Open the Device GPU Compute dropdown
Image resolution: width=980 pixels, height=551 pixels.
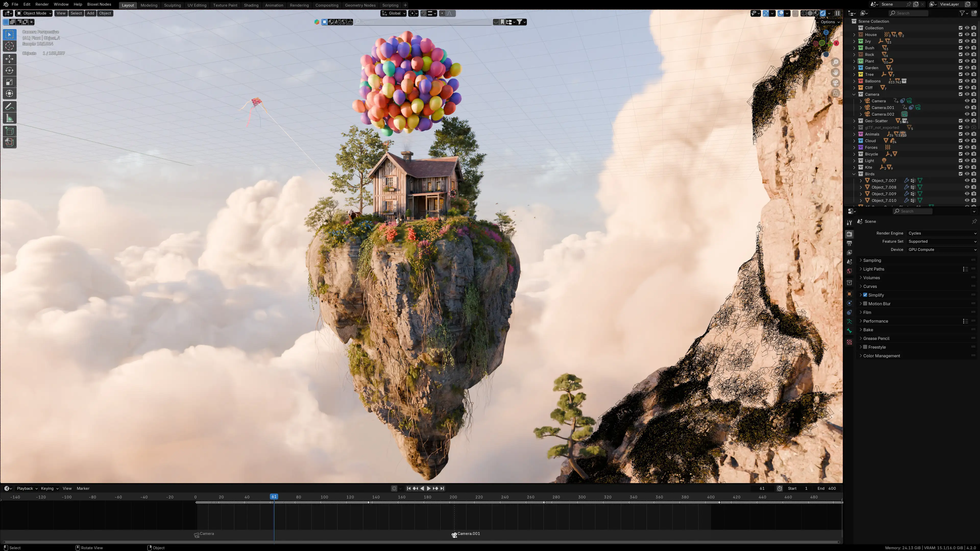point(941,250)
